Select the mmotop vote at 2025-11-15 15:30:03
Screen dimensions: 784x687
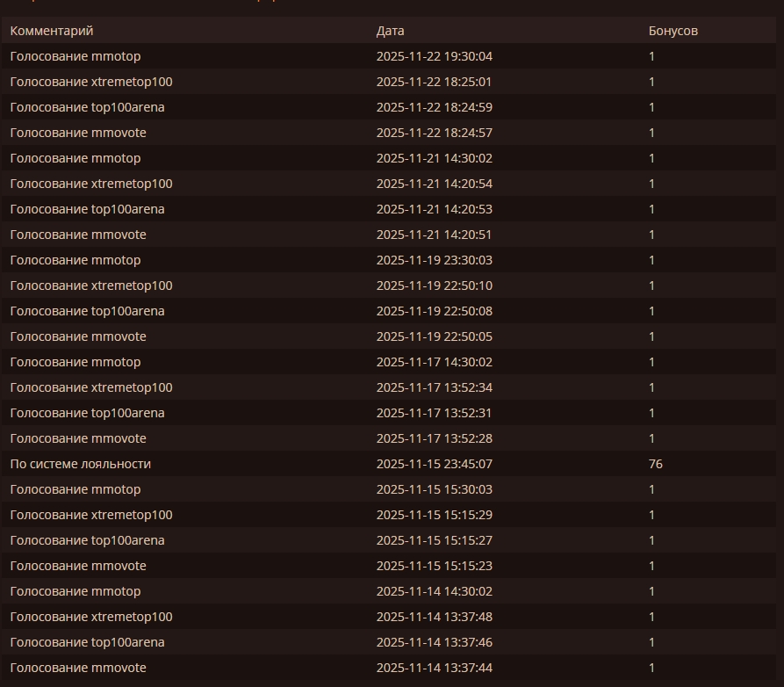coord(76,489)
